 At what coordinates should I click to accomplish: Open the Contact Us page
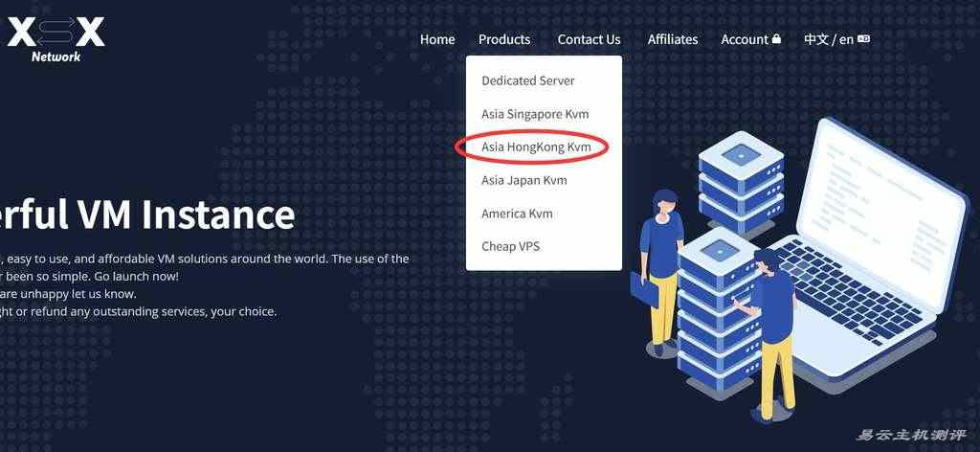coord(589,39)
